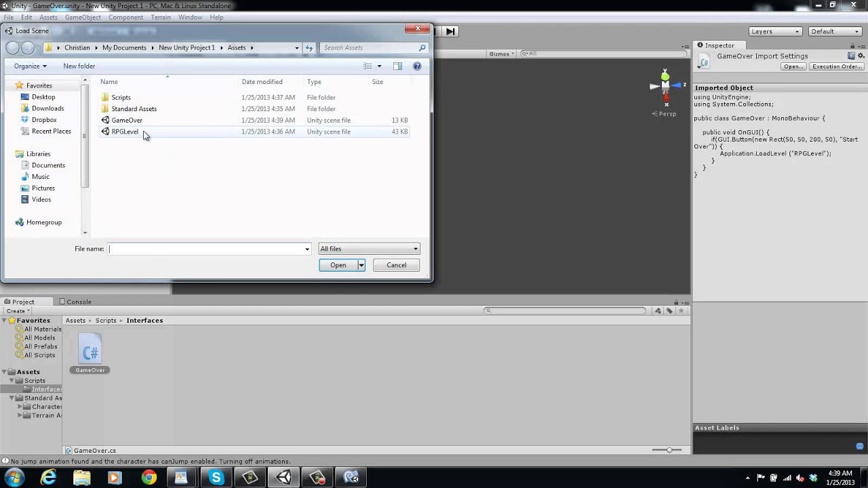Click the Open button in Load Scene dialog
The image size is (868, 488).
click(338, 265)
